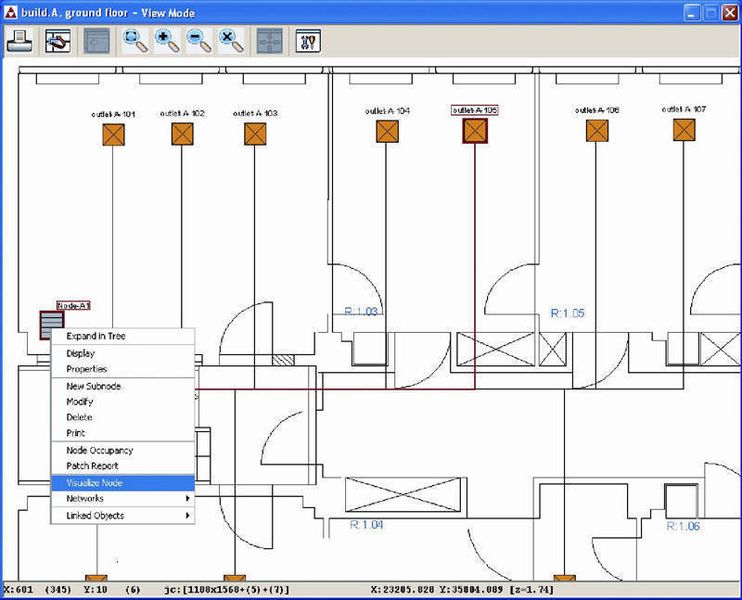The width and height of the screenshot is (742, 600).
Task: Click room label R:1.05
Action: pyautogui.click(x=567, y=313)
